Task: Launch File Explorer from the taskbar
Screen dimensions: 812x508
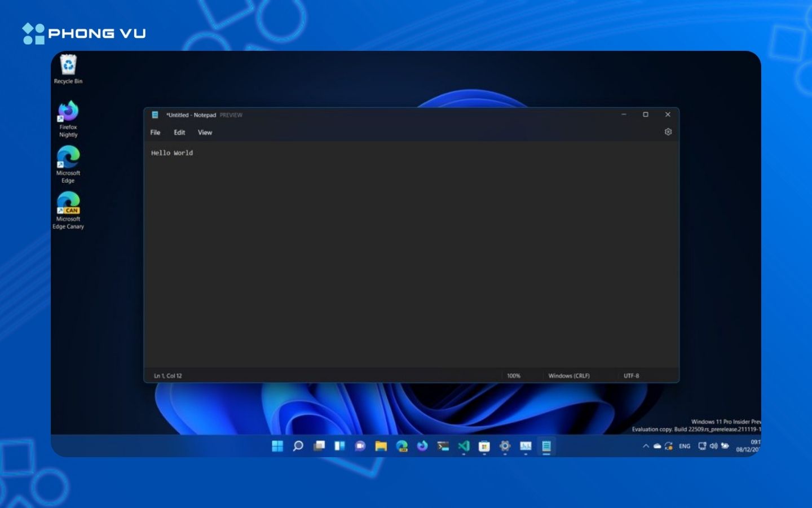Action: 381,446
